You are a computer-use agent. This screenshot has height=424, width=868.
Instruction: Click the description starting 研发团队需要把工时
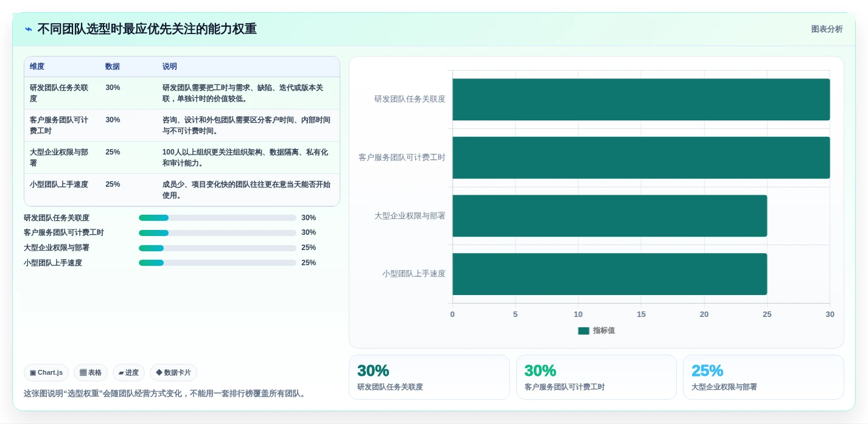243,93
